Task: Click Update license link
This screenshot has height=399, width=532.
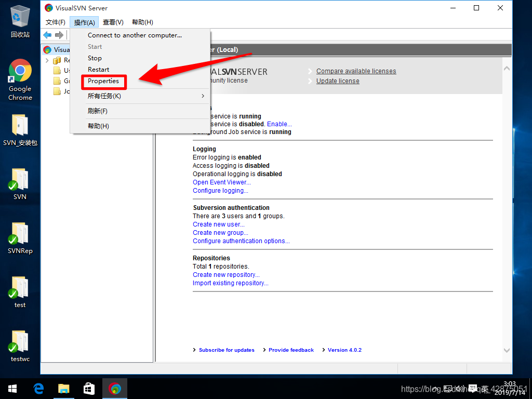Action: pos(338,81)
